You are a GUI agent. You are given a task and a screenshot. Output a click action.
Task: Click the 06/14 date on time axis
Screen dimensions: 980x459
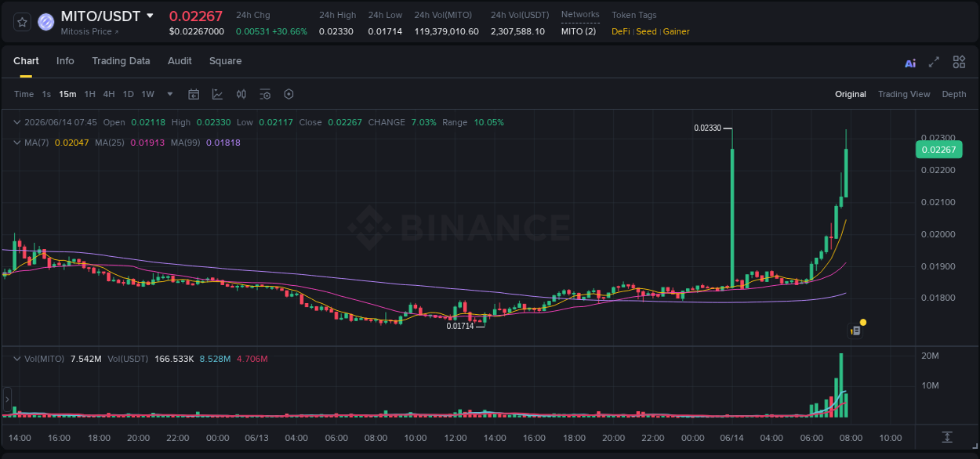click(731, 438)
